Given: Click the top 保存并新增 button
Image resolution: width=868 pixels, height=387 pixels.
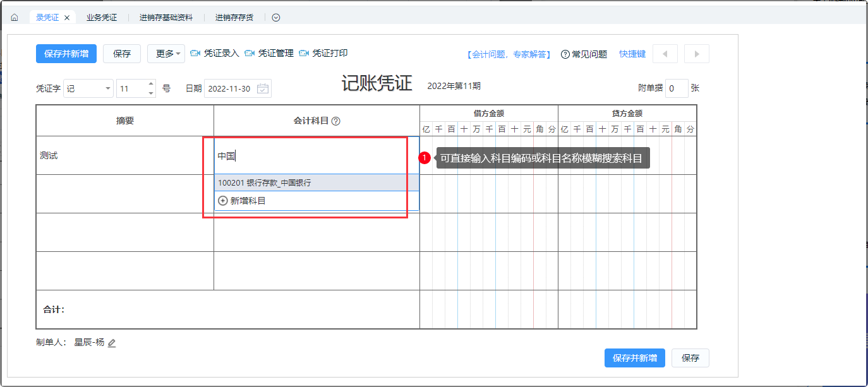Looking at the screenshot, I should pyautogui.click(x=66, y=54).
